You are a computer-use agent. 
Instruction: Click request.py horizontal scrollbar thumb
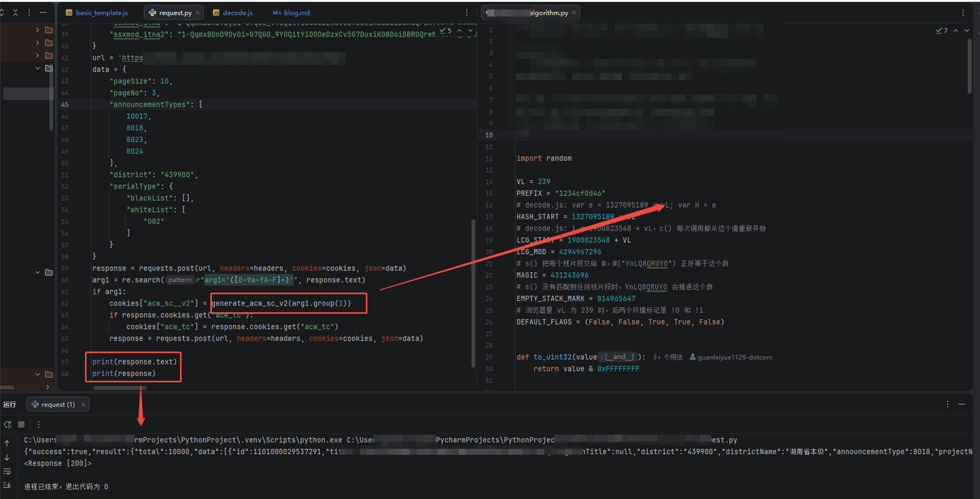tap(120, 388)
